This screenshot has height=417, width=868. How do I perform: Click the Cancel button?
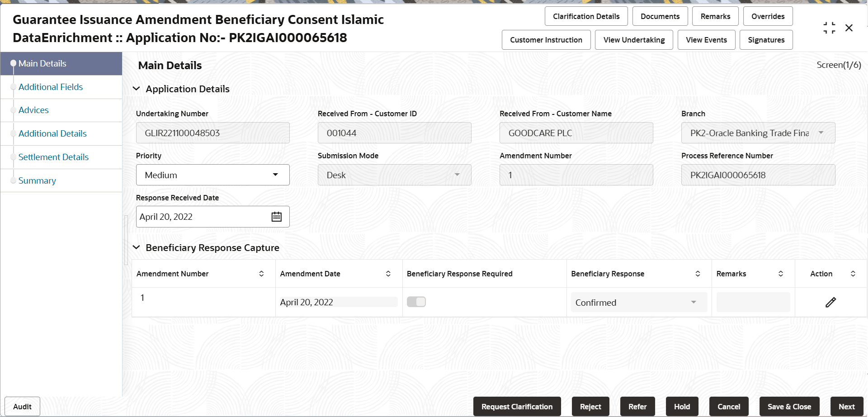[729, 407]
